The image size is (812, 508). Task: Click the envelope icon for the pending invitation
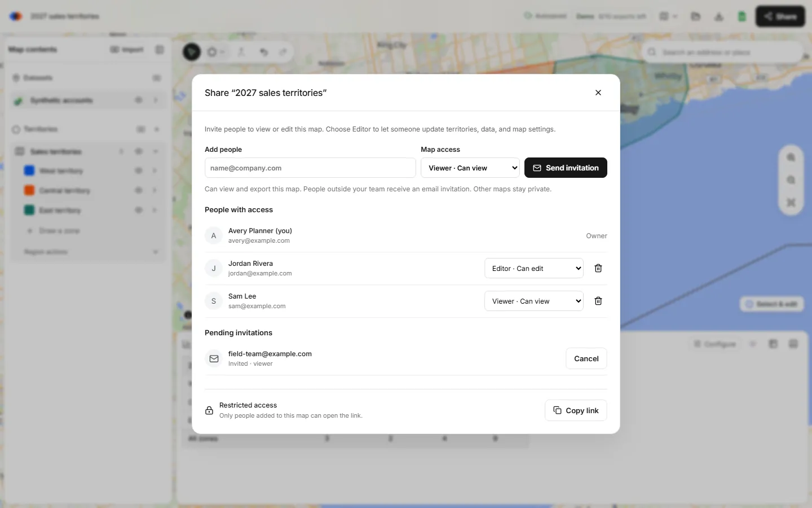click(x=214, y=358)
